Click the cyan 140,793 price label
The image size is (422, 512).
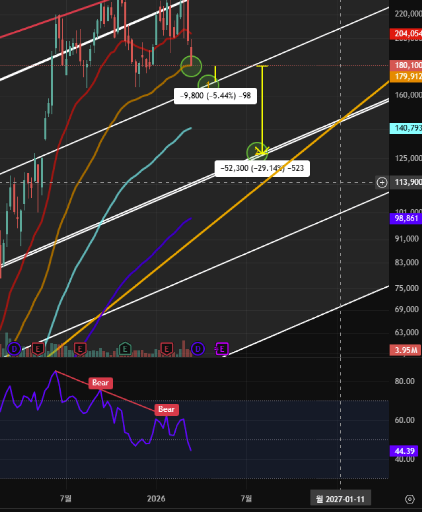pyautogui.click(x=406, y=128)
